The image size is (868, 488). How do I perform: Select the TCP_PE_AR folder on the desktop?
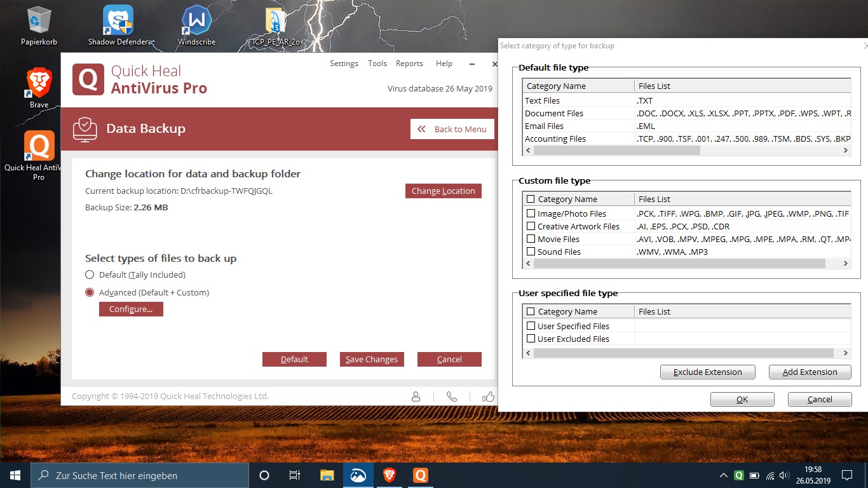276,25
